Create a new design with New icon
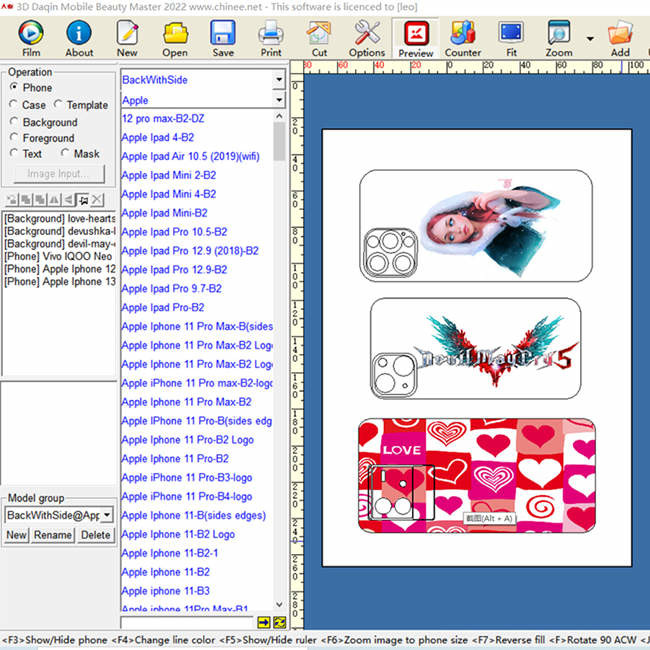The width and height of the screenshot is (650, 650). [127, 38]
